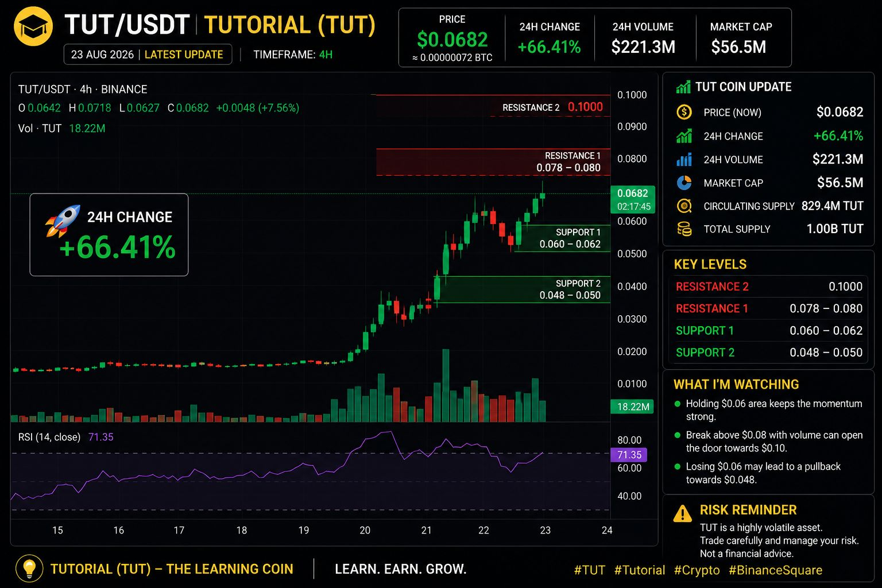882x588 pixels.
Task: Open the #TUT hashtag
Action: point(590,570)
